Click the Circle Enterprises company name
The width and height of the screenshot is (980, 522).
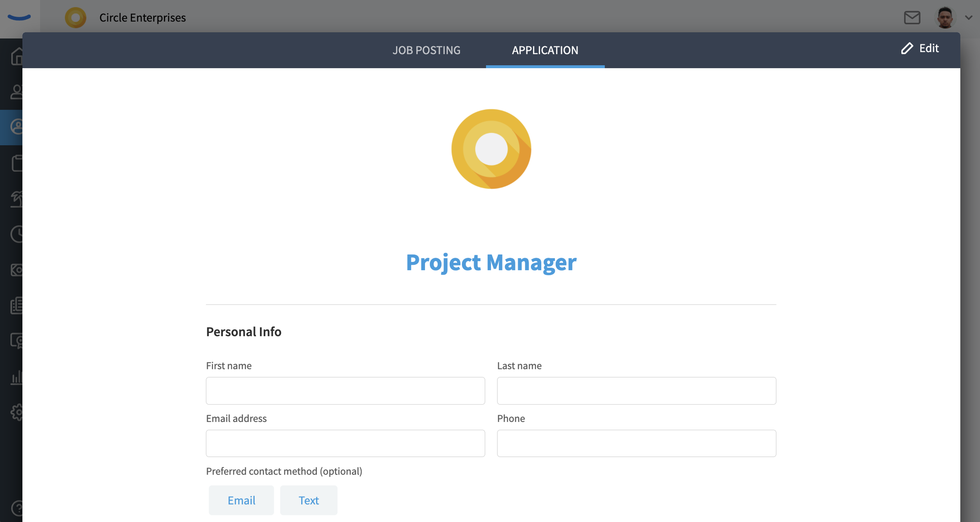pyautogui.click(x=143, y=18)
